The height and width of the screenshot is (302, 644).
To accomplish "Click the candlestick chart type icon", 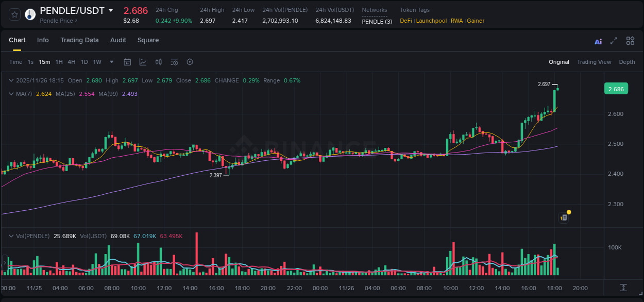I will click(x=159, y=61).
